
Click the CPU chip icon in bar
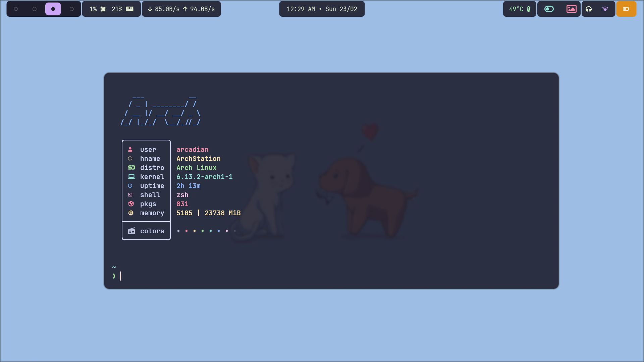click(x=103, y=9)
